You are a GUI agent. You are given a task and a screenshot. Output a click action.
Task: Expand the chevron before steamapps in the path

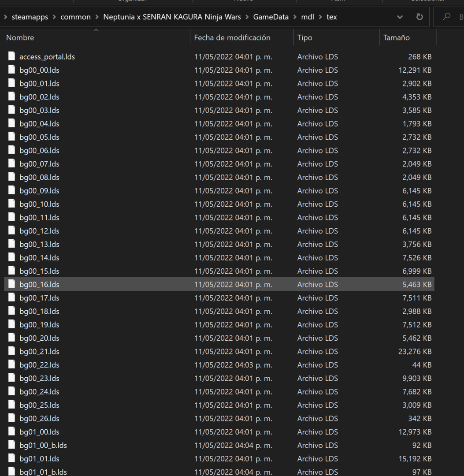[5, 17]
